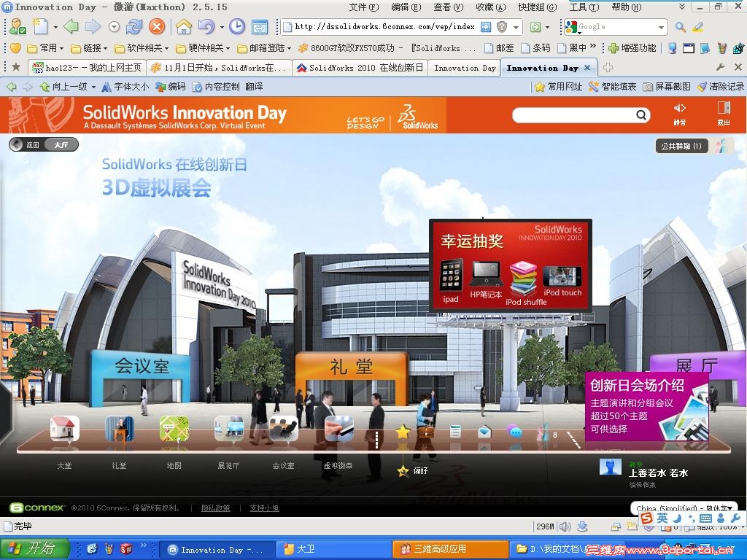
Task: Click the browser address URL field
Action: 385,27
